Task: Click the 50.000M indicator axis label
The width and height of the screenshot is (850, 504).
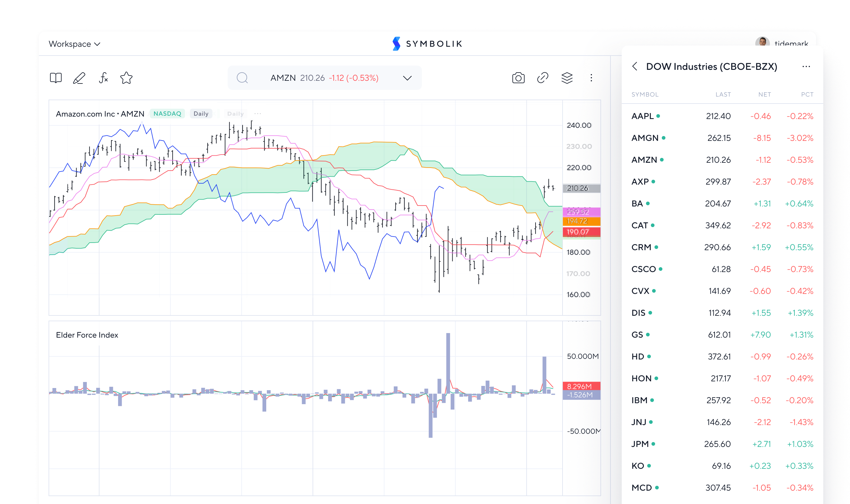Action: (x=583, y=356)
